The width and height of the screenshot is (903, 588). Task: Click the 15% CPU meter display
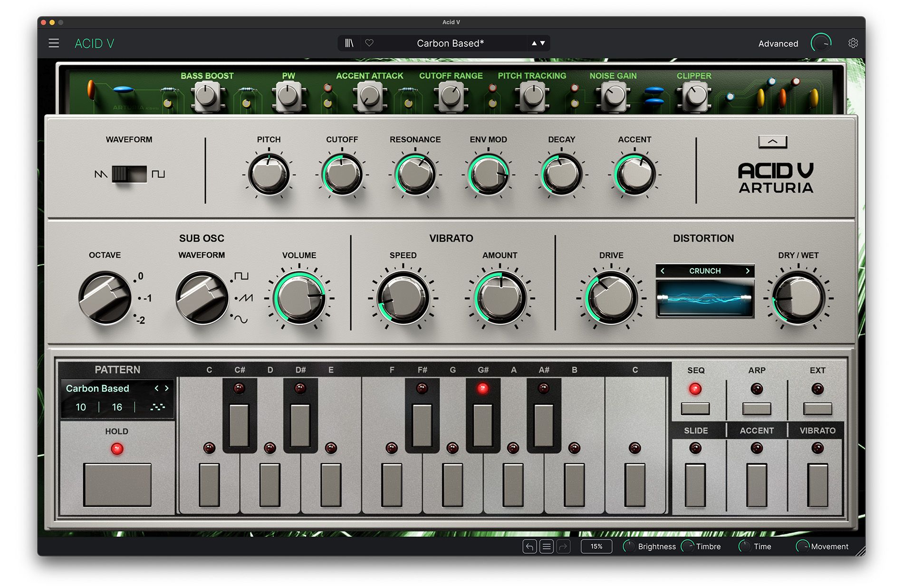(596, 547)
